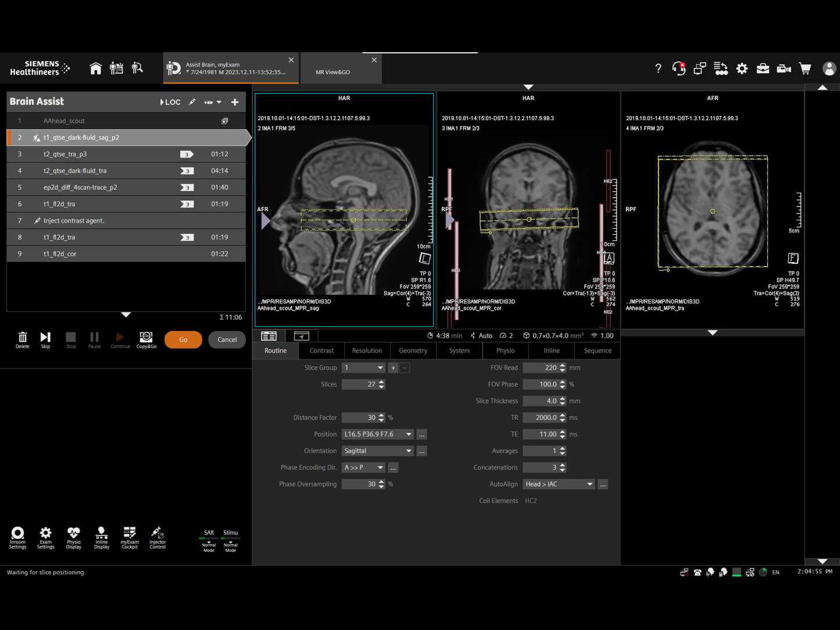
Task: Select t2_qtse_dark-fluid_tra protocol step
Action: tap(75, 171)
